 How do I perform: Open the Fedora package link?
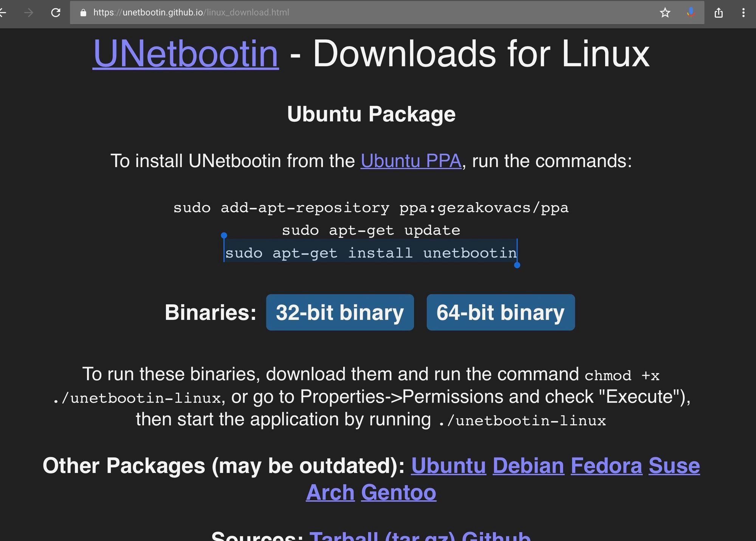click(x=606, y=465)
